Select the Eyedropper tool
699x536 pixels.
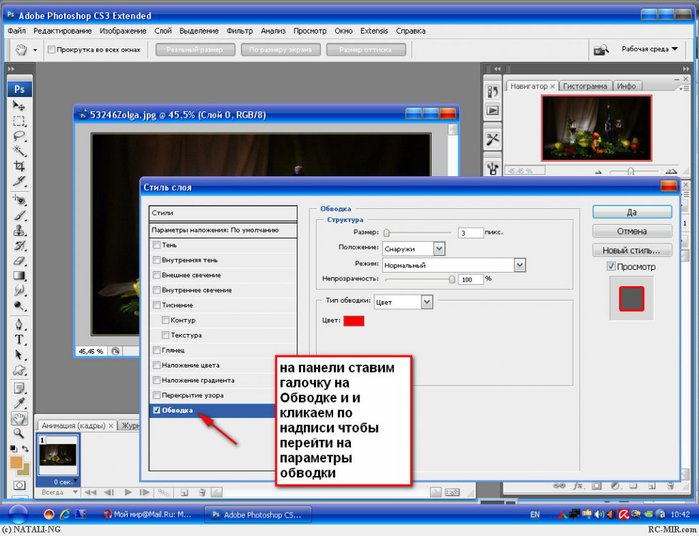(x=19, y=404)
